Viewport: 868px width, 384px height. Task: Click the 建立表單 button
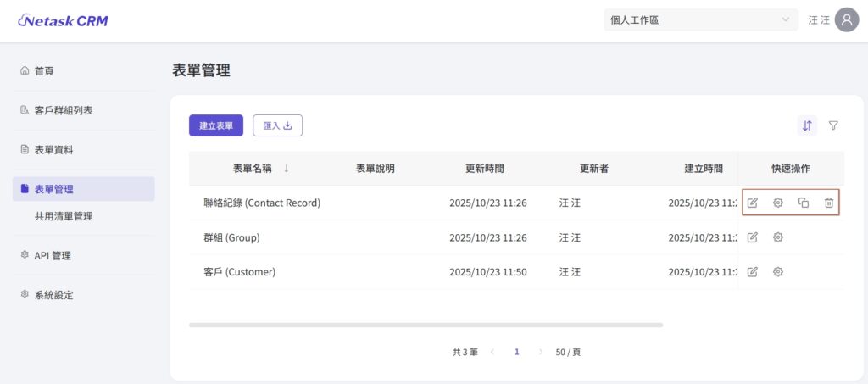click(x=216, y=125)
